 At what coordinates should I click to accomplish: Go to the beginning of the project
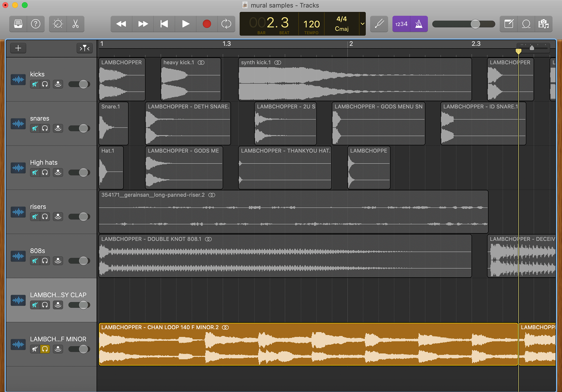tap(164, 24)
